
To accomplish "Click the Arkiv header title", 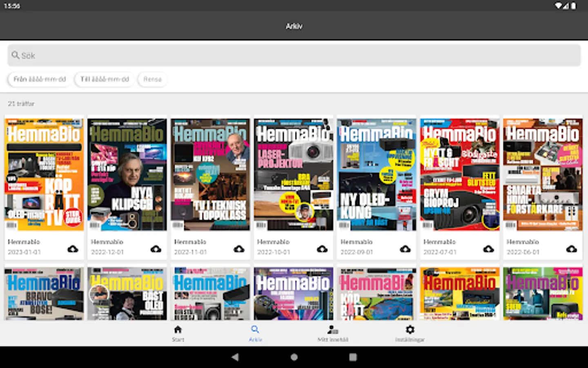I will coord(294,26).
